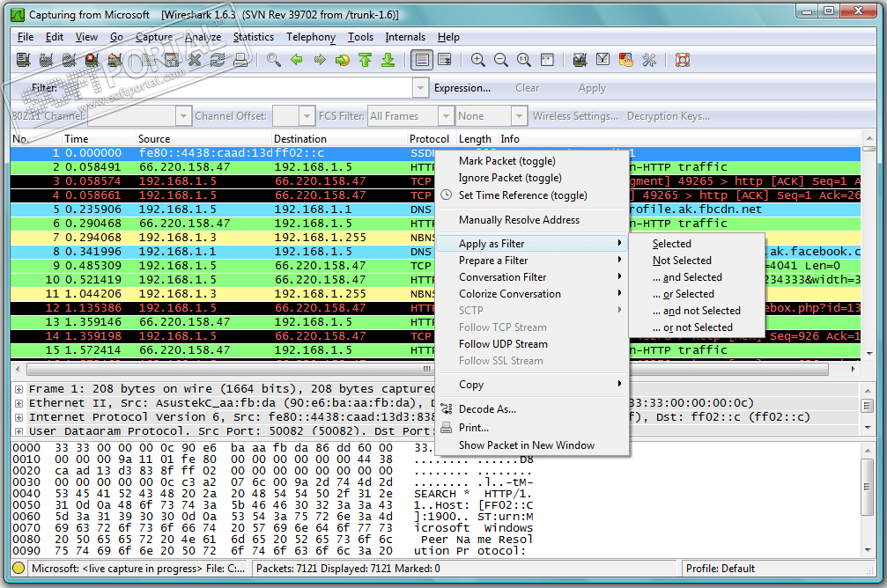Expand the Ethernet II details row
The image size is (887, 588).
[x=19, y=403]
